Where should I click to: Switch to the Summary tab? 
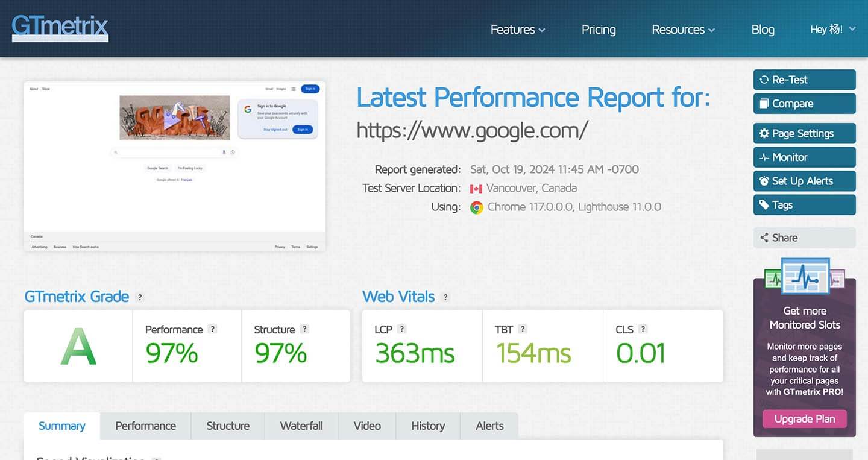point(62,426)
